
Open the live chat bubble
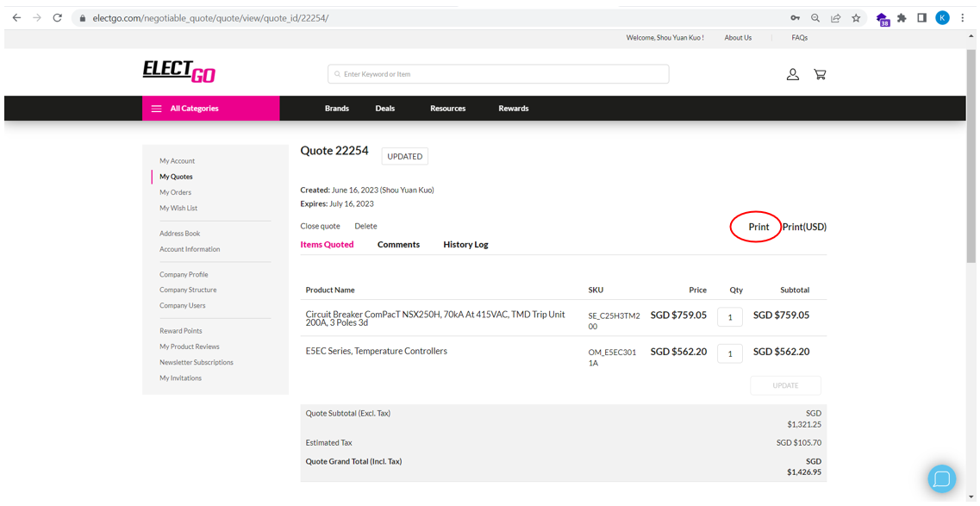[x=942, y=479]
